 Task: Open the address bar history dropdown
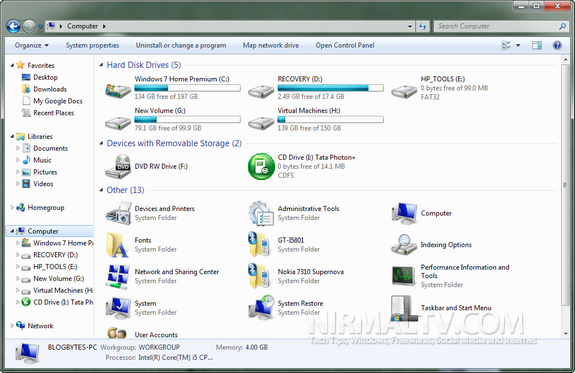click(x=410, y=26)
